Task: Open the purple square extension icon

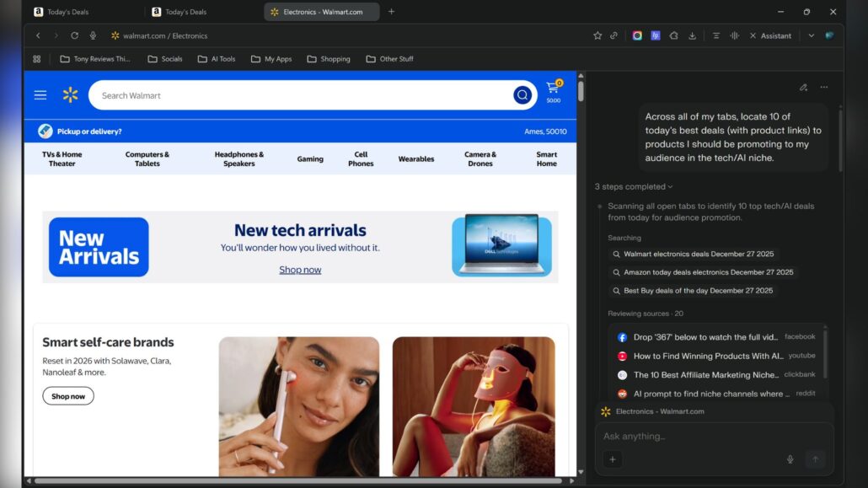Action: point(656,35)
